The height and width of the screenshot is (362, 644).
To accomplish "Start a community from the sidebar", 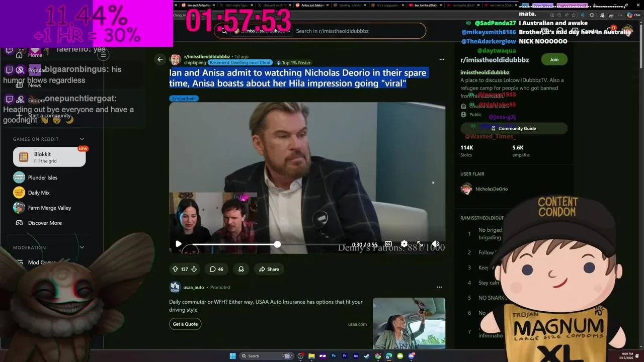I will click(x=49, y=116).
